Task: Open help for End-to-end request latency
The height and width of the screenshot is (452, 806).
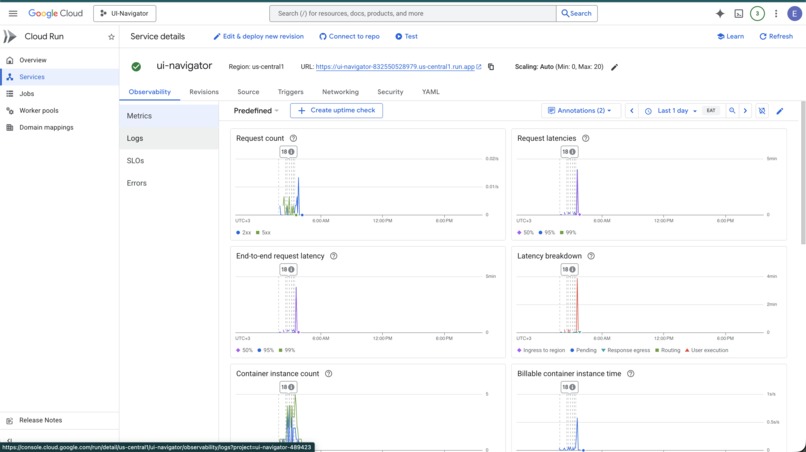Action: (x=334, y=256)
